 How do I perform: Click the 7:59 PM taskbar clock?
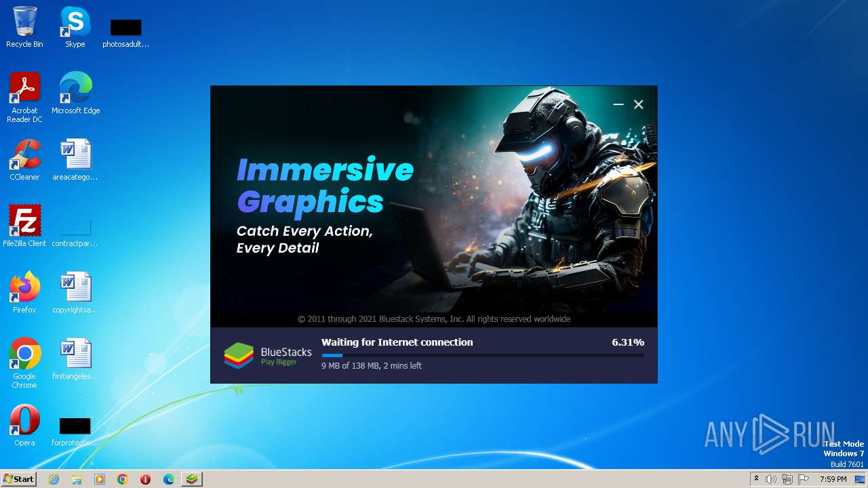click(x=833, y=479)
